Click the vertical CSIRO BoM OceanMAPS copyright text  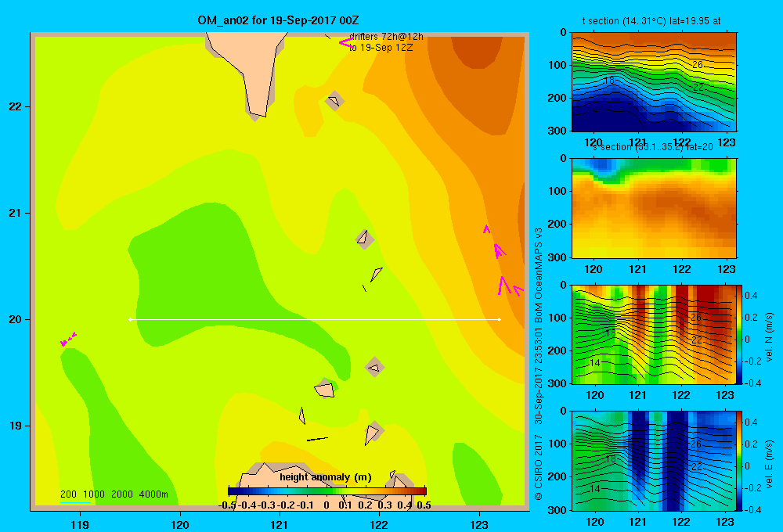coord(539,365)
